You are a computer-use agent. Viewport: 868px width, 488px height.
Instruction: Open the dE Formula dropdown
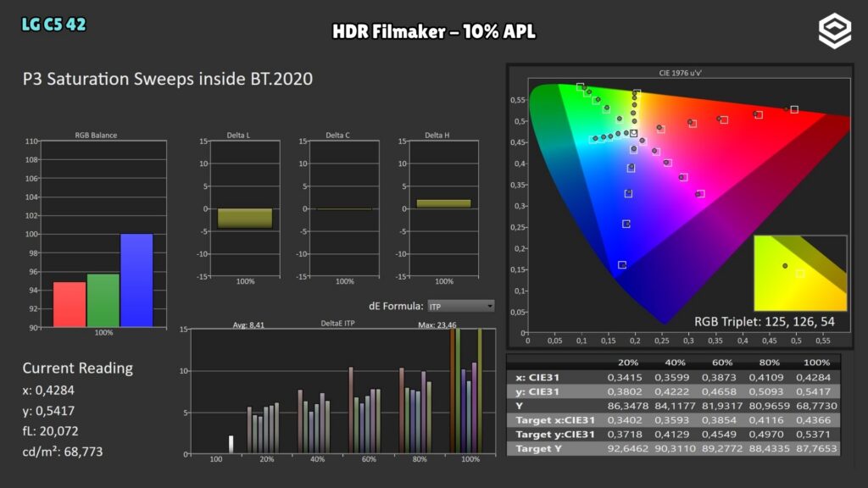460,306
